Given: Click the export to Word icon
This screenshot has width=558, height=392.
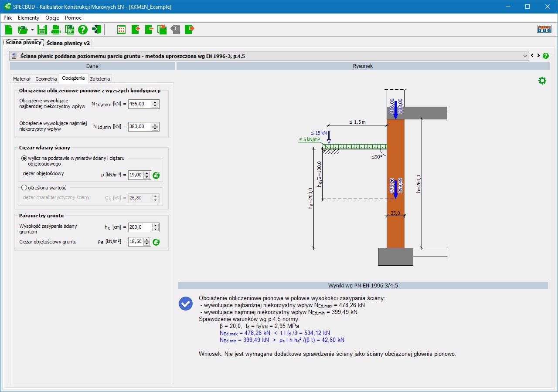Looking at the screenshot, I should click(x=69, y=30).
